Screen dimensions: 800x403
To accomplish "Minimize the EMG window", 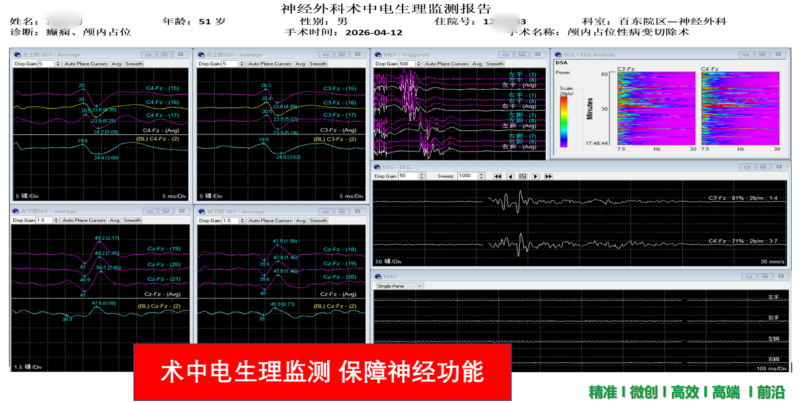I will [x=748, y=276].
